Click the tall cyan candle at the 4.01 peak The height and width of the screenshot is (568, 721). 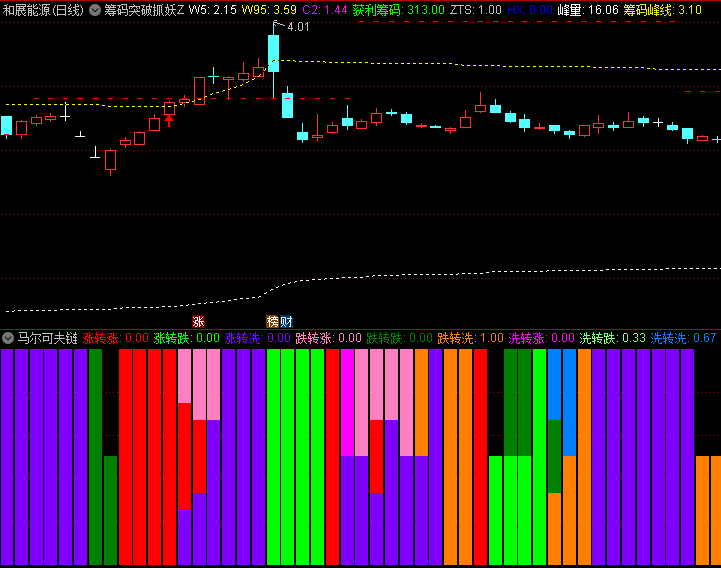[274, 54]
